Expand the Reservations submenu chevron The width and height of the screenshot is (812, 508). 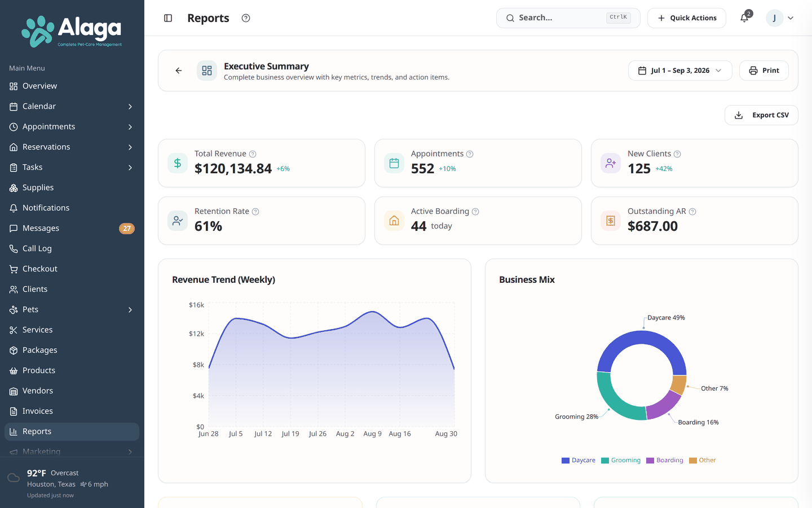(130, 147)
